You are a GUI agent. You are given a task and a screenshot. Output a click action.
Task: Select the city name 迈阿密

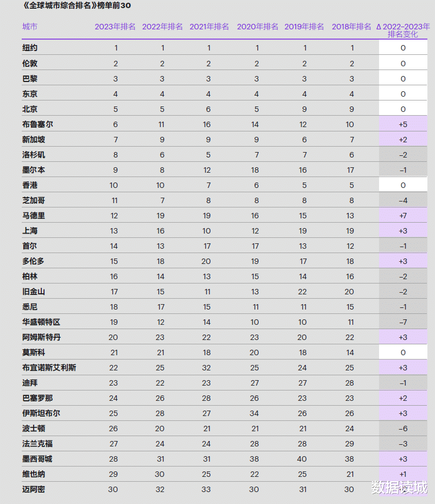pyautogui.click(x=34, y=489)
